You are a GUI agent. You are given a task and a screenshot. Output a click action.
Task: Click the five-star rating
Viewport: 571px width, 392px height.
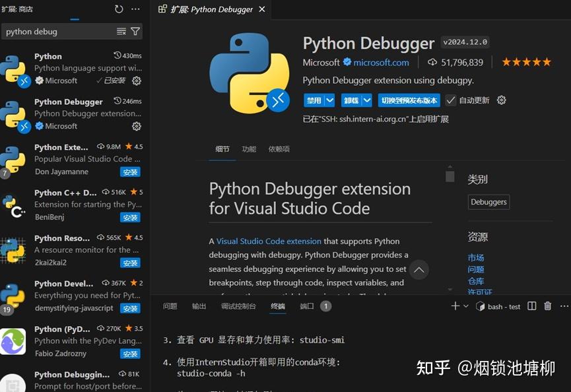526,62
